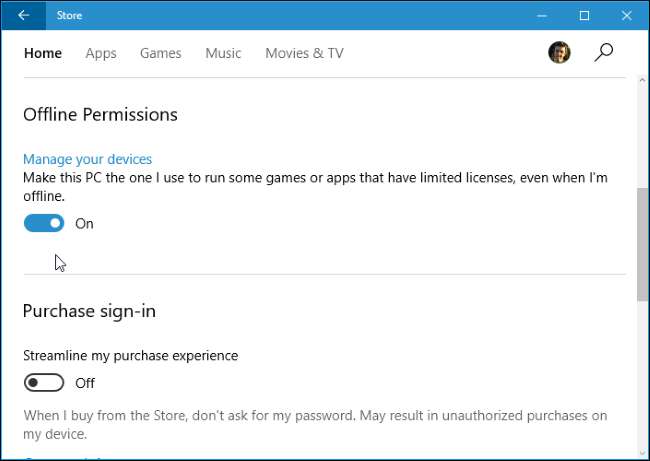Close the Store window
The image size is (650, 461).
[x=630, y=15]
